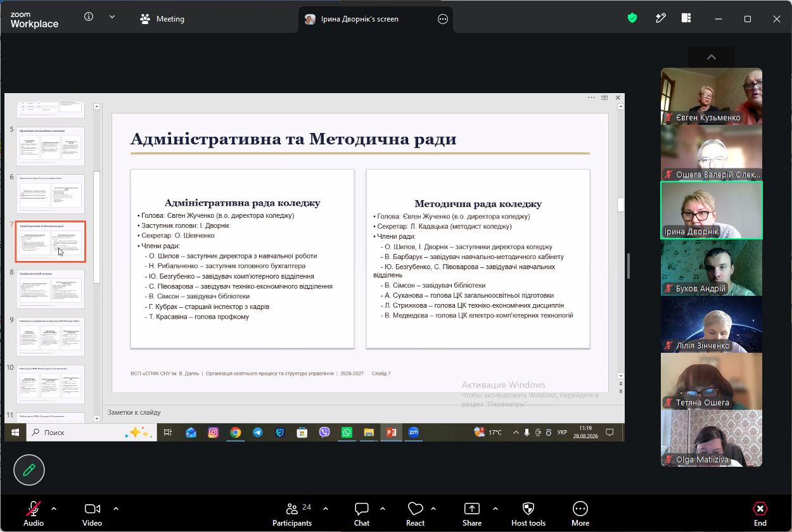Open the Participants panel
Screen dimensions: 792x532
click(x=292, y=514)
